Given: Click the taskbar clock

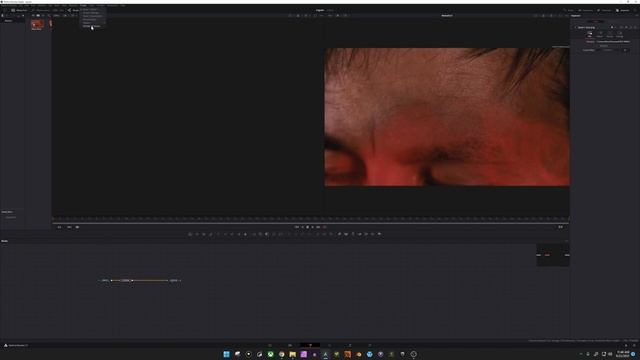Looking at the screenshot, I should [623, 354].
